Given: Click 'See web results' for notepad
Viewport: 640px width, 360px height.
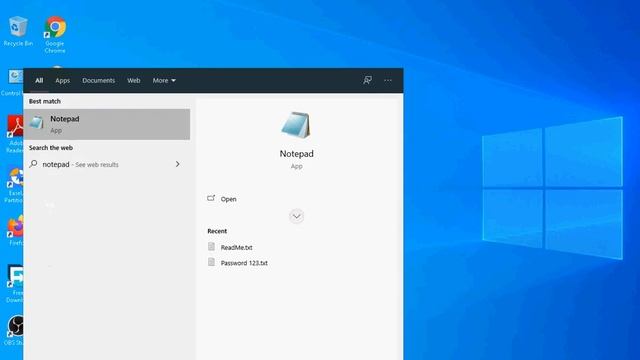Looking at the screenshot, I should click(x=97, y=164).
